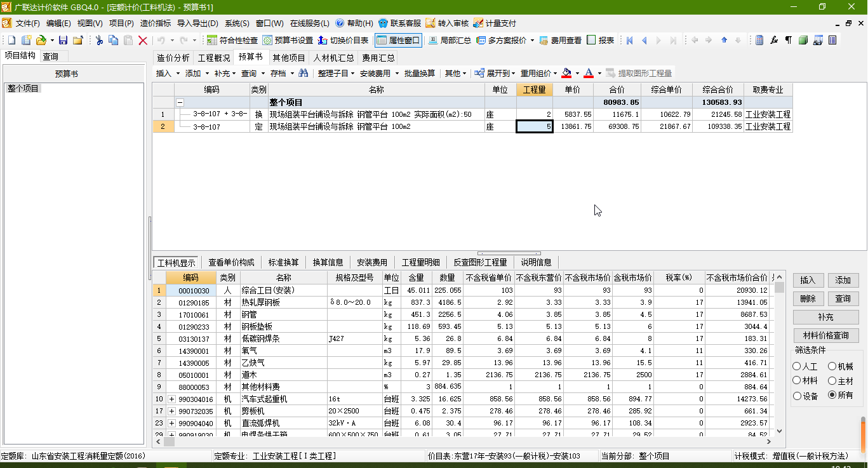Screen dimensions: 868x468
Task: Open 预算书设置 settings
Action: (288, 40)
